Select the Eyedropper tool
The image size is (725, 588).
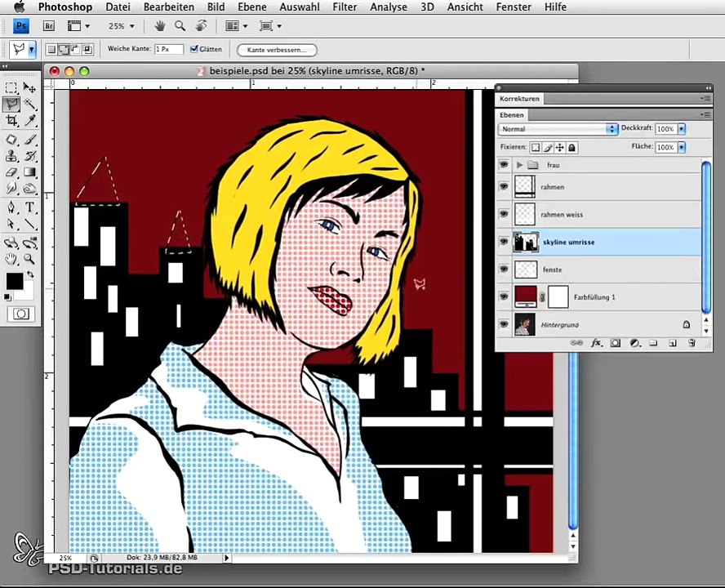click(29, 121)
